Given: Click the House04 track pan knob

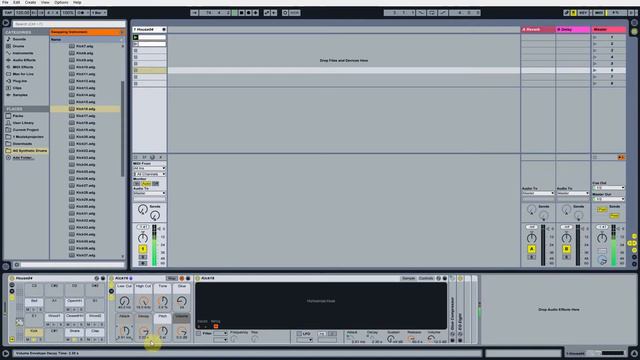Looking at the screenshot, I should pyautogui.click(x=143, y=238).
